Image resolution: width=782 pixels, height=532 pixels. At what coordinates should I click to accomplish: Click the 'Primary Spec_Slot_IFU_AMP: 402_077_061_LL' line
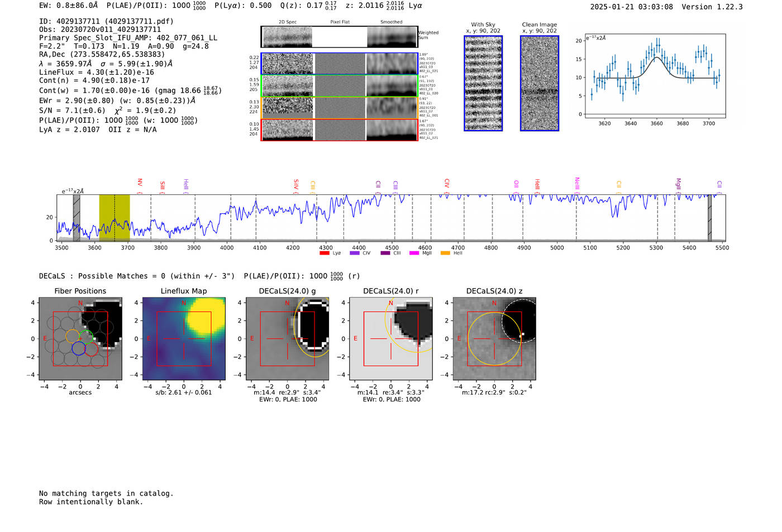[x=128, y=38]
